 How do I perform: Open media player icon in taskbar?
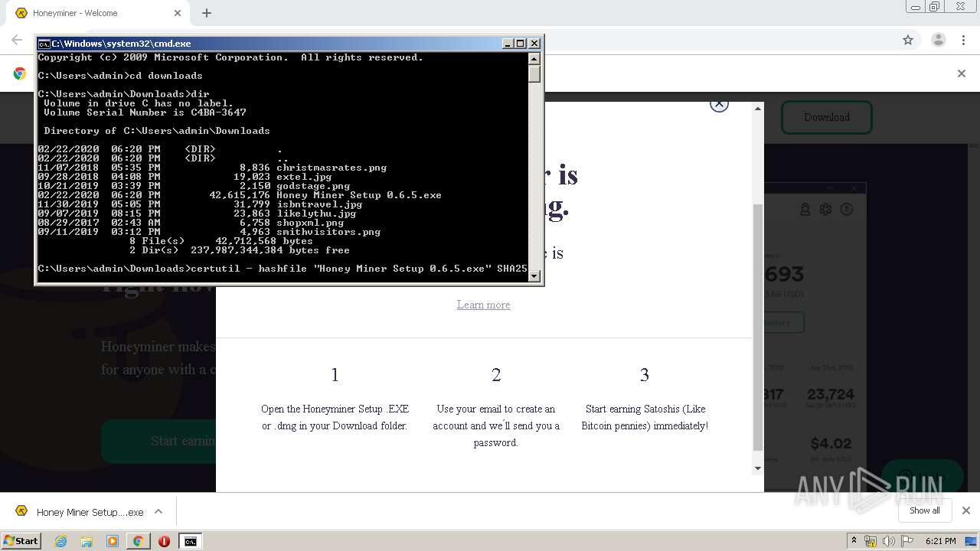point(113,541)
